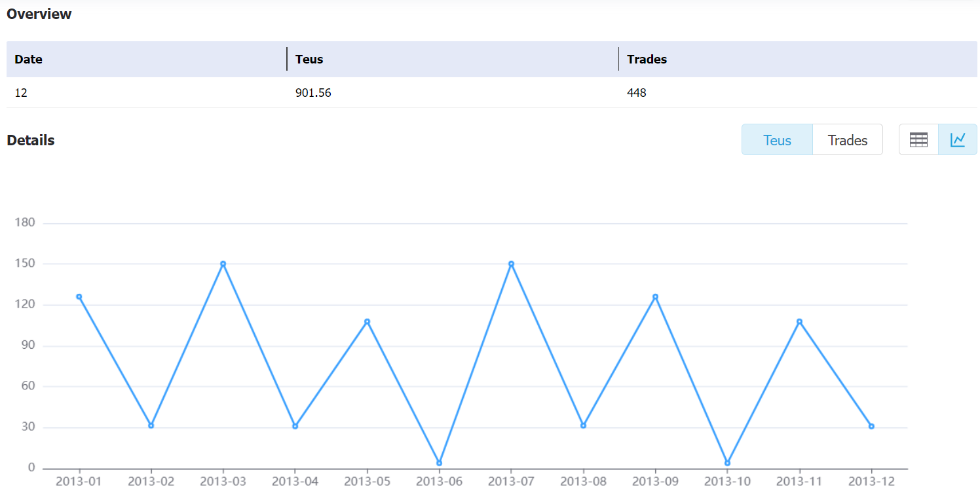The image size is (980, 500).
Task: Click the 2013-10 low data point
Action: [728, 463]
